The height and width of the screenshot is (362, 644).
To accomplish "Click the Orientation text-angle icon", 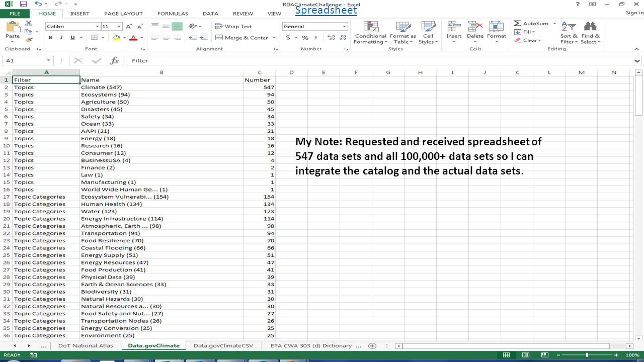I will click(x=193, y=26).
